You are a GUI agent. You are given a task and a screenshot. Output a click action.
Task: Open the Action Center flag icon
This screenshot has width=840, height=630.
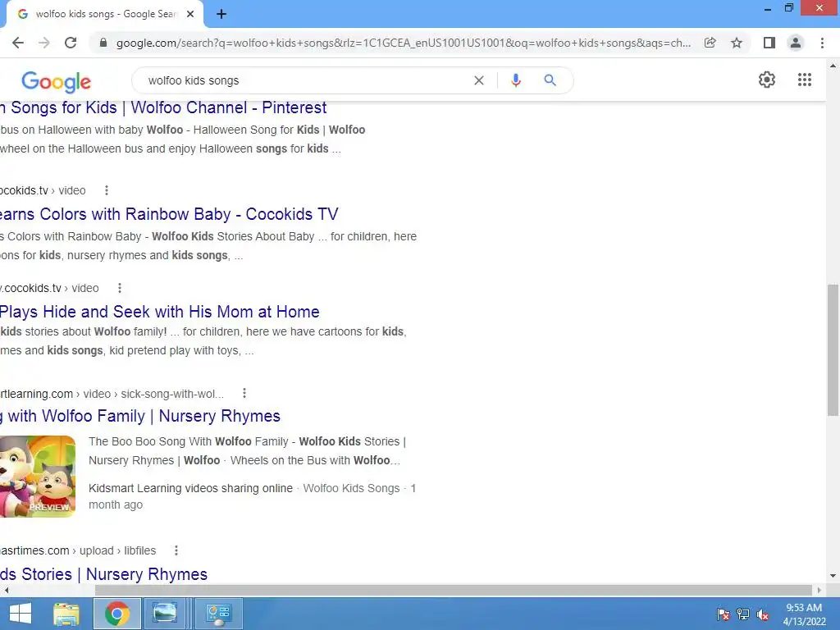[723, 614]
